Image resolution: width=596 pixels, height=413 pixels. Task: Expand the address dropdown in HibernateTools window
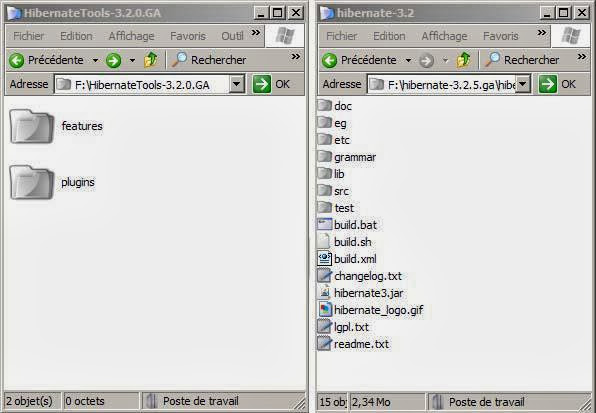click(x=236, y=84)
